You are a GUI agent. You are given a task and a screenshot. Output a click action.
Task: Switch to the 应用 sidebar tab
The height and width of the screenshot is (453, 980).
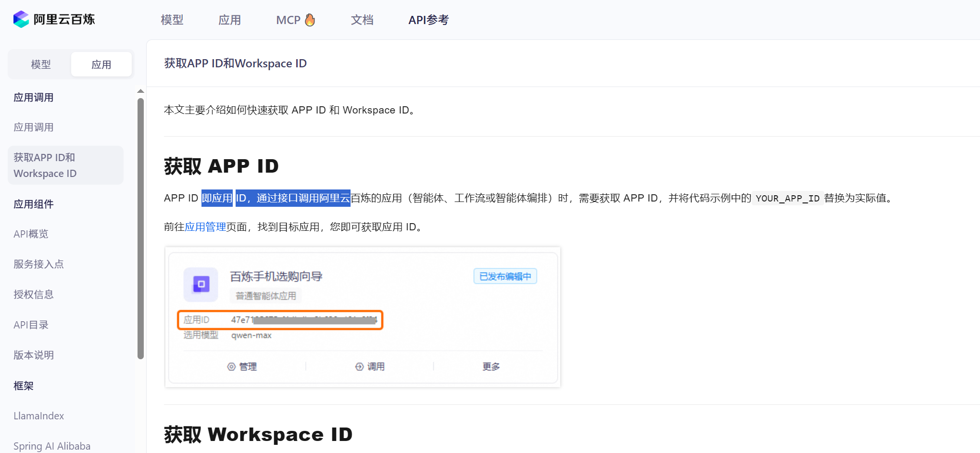tap(101, 64)
